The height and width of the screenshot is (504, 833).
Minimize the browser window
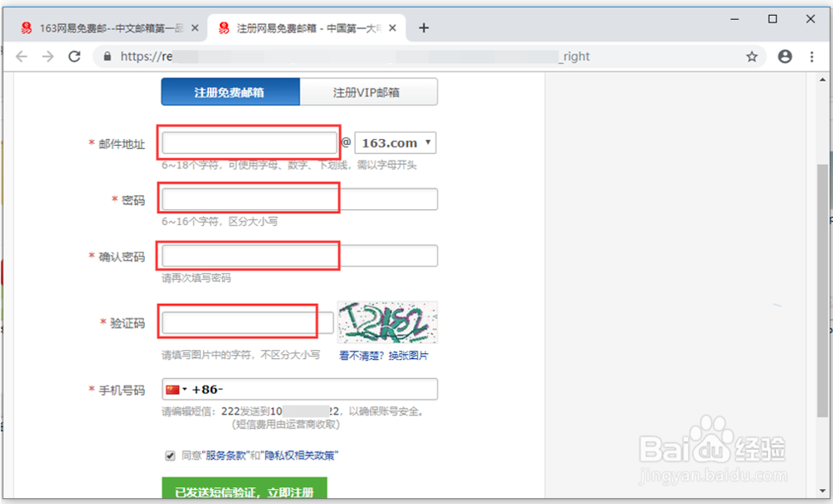(735, 19)
